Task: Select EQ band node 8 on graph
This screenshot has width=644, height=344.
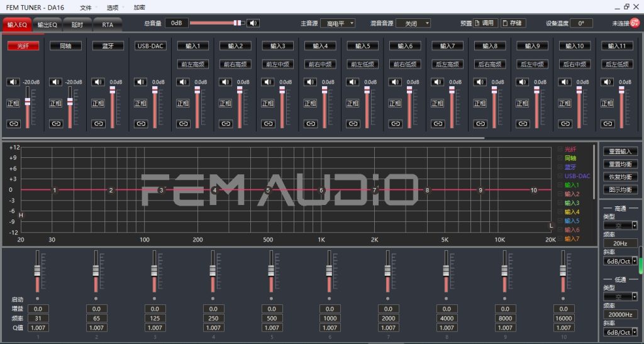Action: click(x=427, y=190)
